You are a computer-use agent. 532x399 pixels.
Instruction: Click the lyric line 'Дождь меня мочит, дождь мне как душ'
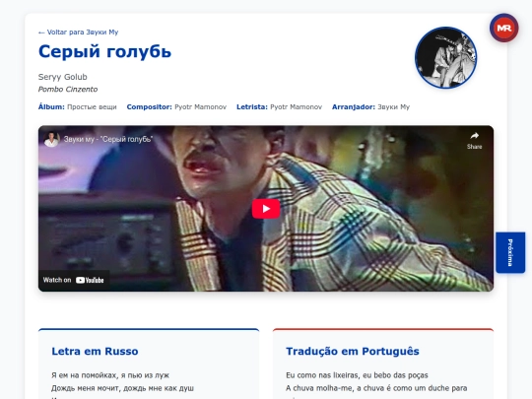coord(122,388)
